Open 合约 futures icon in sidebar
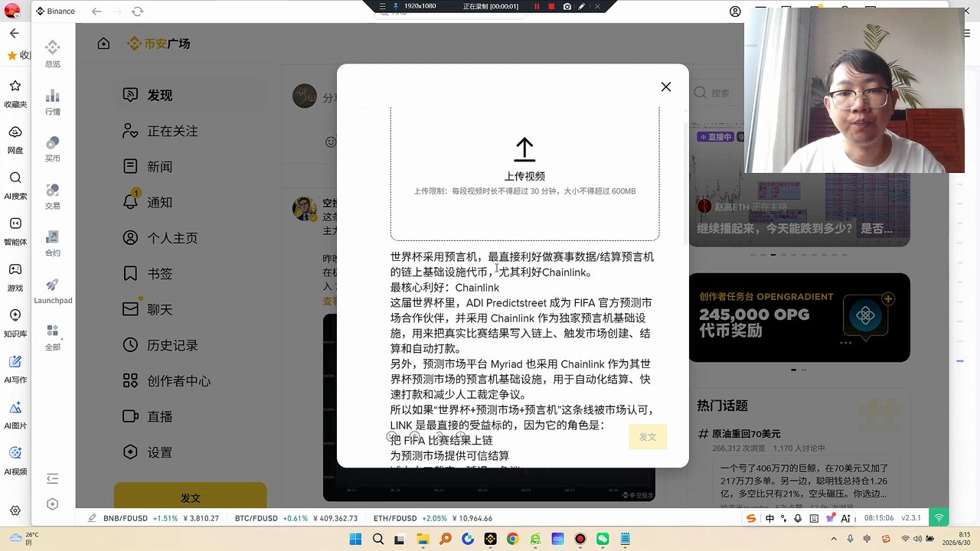The width and height of the screenshot is (980, 551). point(53,243)
